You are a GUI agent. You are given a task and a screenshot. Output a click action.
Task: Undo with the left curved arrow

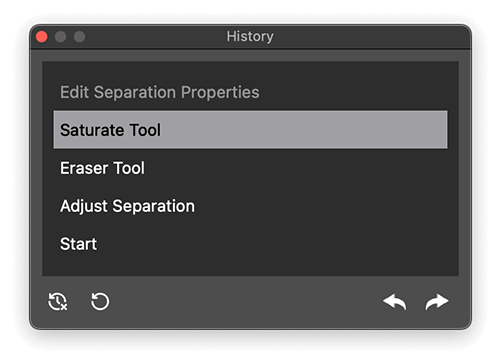[x=395, y=302]
